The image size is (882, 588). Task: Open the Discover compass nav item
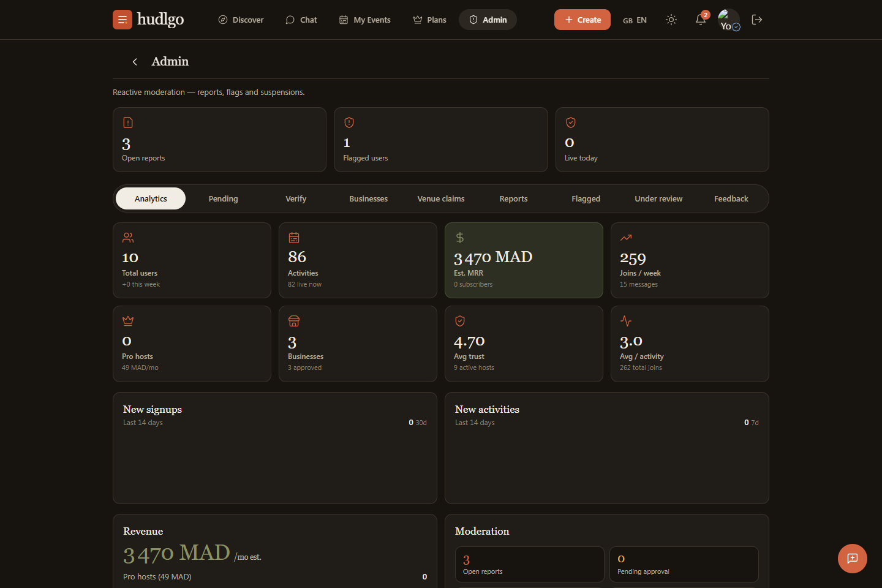click(x=241, y=20)
